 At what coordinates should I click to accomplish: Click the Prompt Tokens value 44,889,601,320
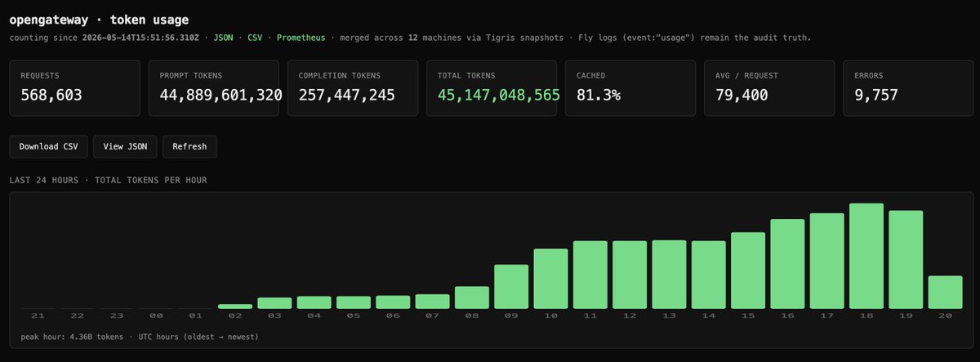[x=221, y=95]
